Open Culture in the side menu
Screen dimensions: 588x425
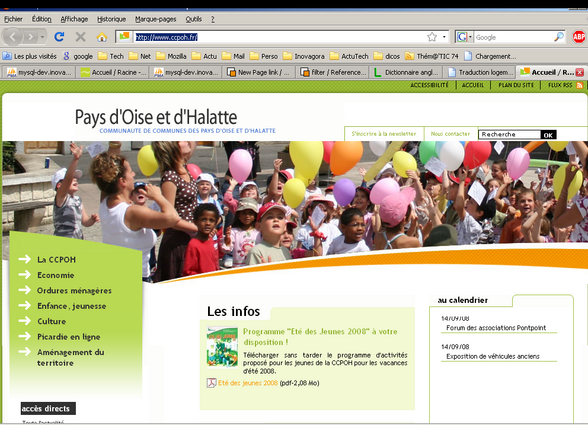(51, 321)
